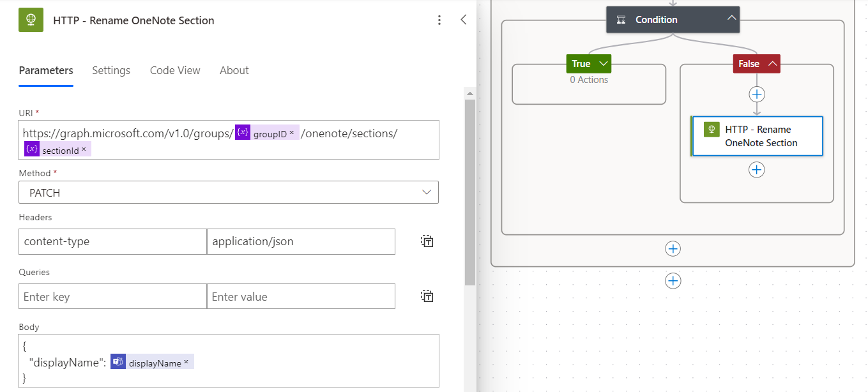868x392 pixels.
Task: Select HTTP - Rename OneNote Section card
Action: coord(757,136)
